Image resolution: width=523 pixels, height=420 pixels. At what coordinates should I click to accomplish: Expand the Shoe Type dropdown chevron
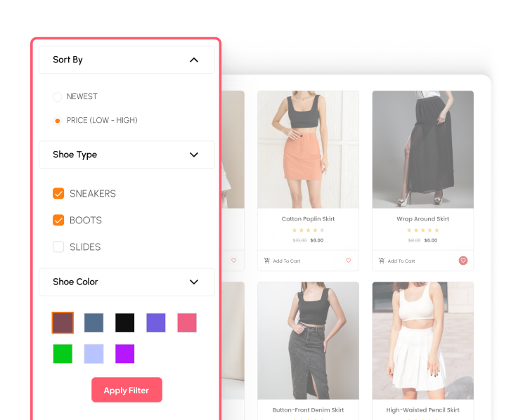pos(194,155)
